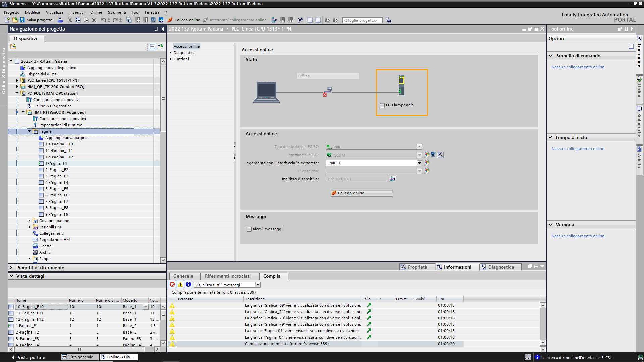Click the redo arrow icon
Viewport: 644px width, 362px height.
[x=115, y=20]
